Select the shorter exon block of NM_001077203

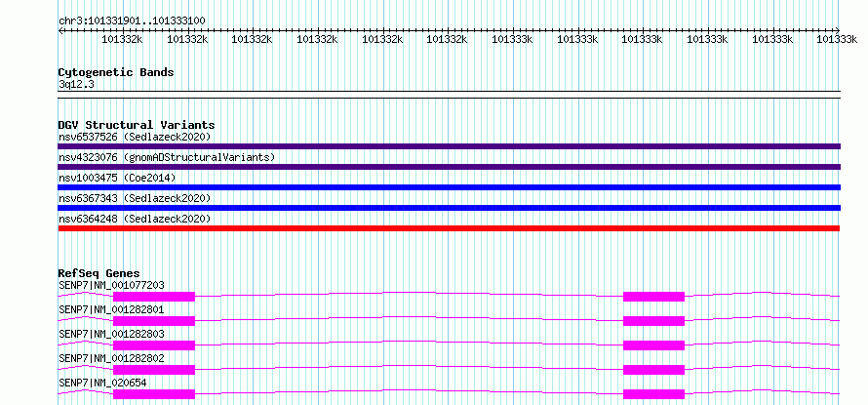[x=653, y=297]
